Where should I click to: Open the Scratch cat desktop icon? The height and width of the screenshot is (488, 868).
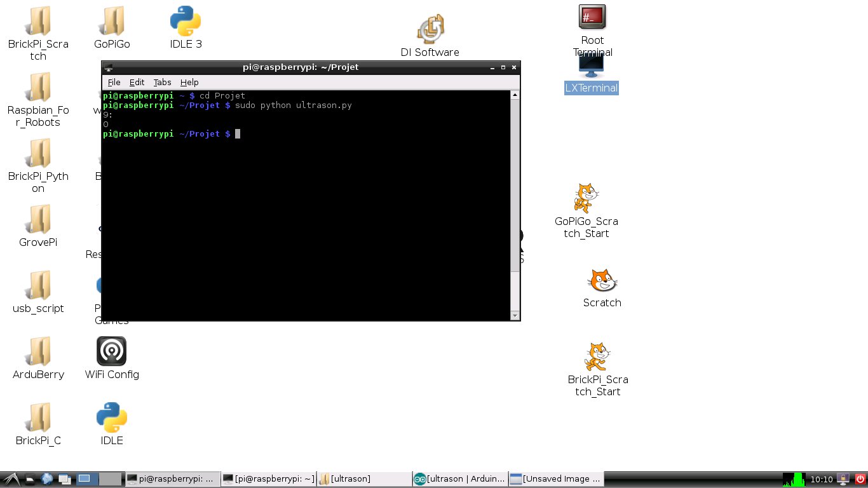coord(602,280)
